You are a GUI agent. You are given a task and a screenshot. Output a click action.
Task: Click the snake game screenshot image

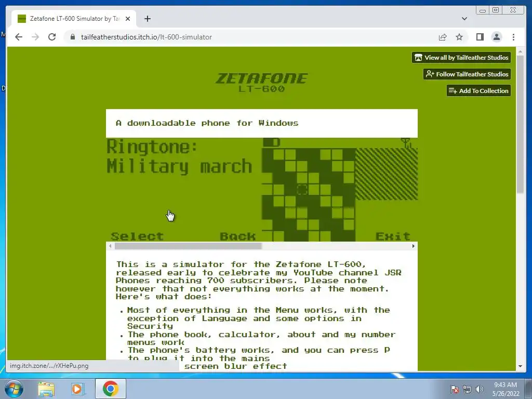[340, 189]
